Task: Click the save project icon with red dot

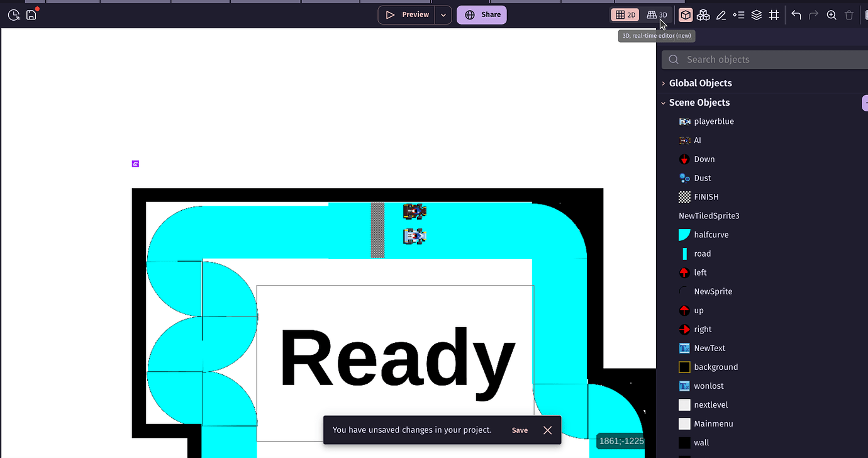Action: tap(31, 14)
